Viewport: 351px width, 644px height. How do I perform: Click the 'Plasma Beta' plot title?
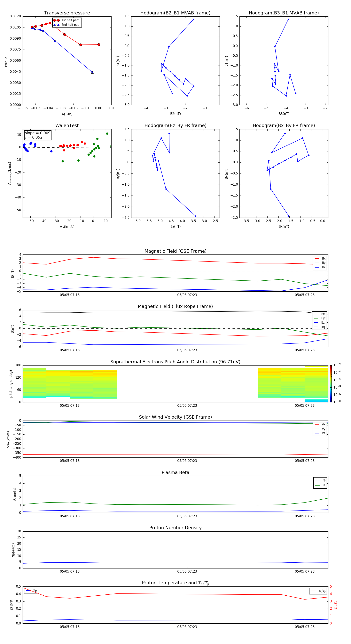pyautogui.click(x=175, y=472)
